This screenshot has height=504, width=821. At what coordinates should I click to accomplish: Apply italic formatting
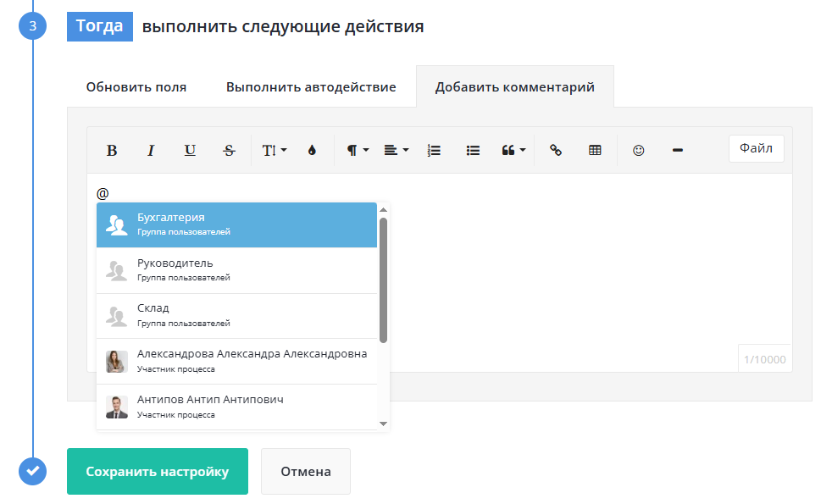click(151, 150)
